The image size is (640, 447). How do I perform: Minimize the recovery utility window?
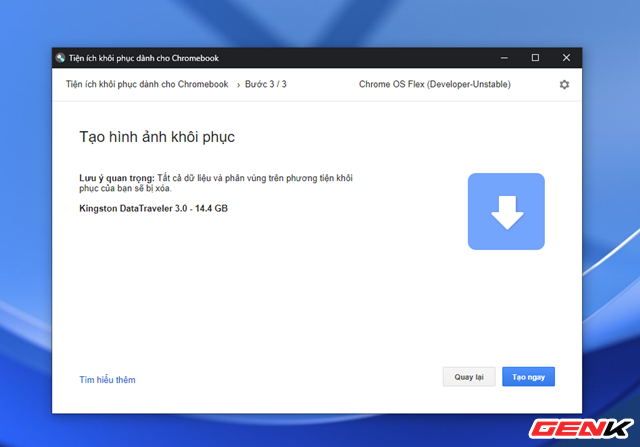[504, 58]
